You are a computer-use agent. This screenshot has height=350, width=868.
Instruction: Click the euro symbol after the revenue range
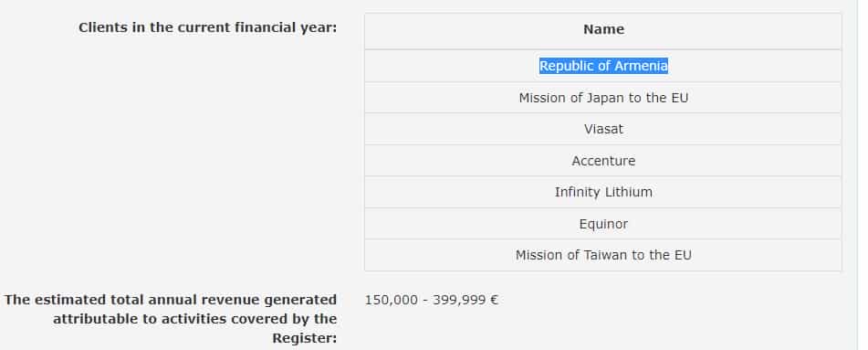tap(494, 300)
